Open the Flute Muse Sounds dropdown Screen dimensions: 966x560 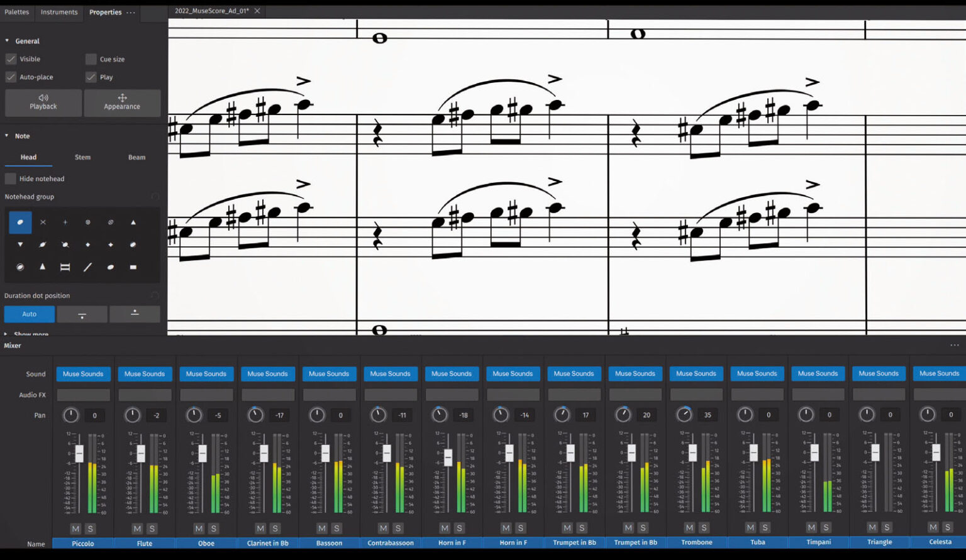145,374
